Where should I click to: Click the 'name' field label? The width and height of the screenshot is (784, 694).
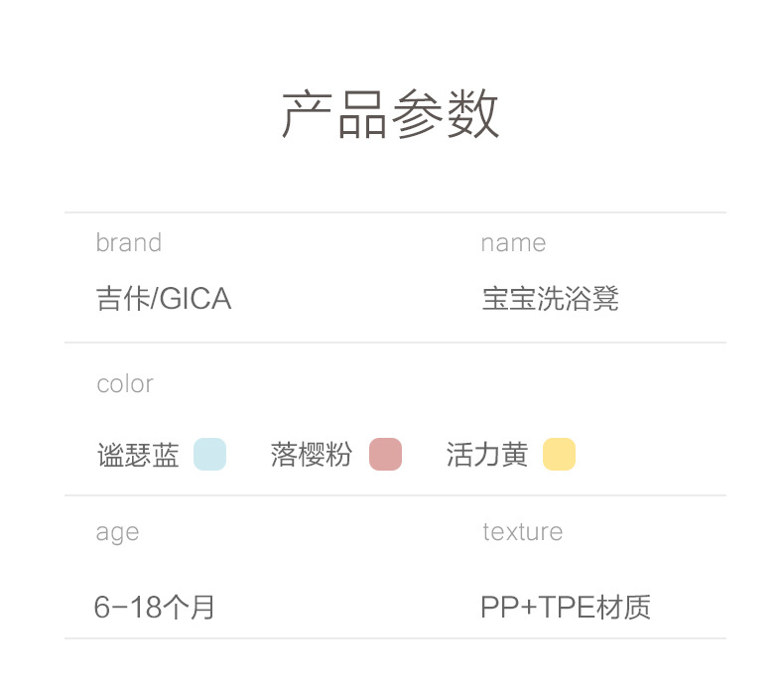(x=513, y=242)
